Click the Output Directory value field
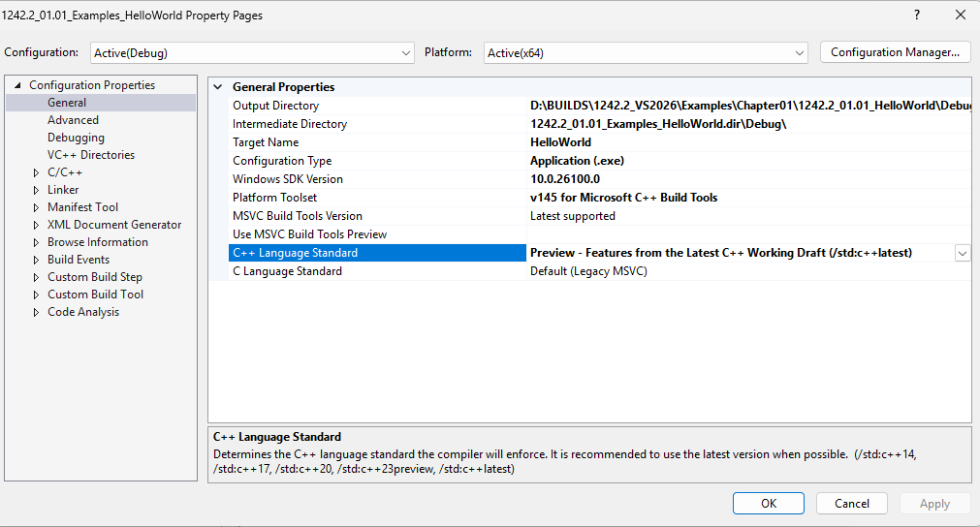Viewport: 980px width, 527px height. tap(746, 106)
